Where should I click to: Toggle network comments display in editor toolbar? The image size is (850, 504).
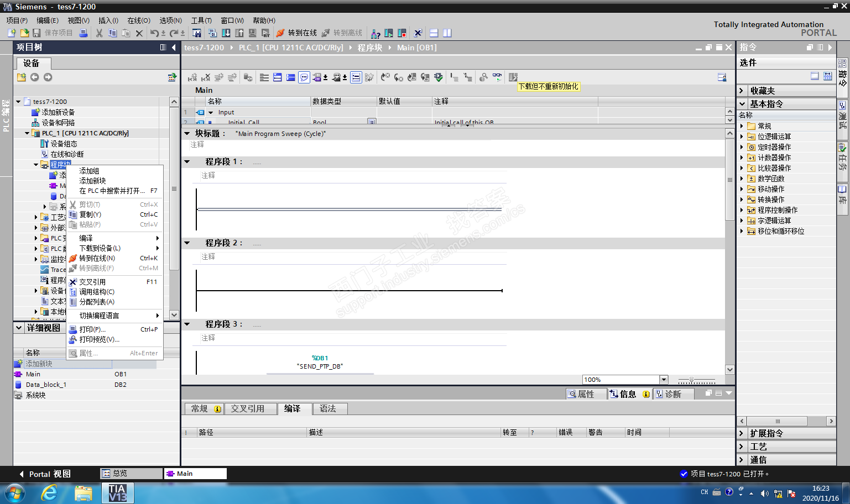point(356,77)
